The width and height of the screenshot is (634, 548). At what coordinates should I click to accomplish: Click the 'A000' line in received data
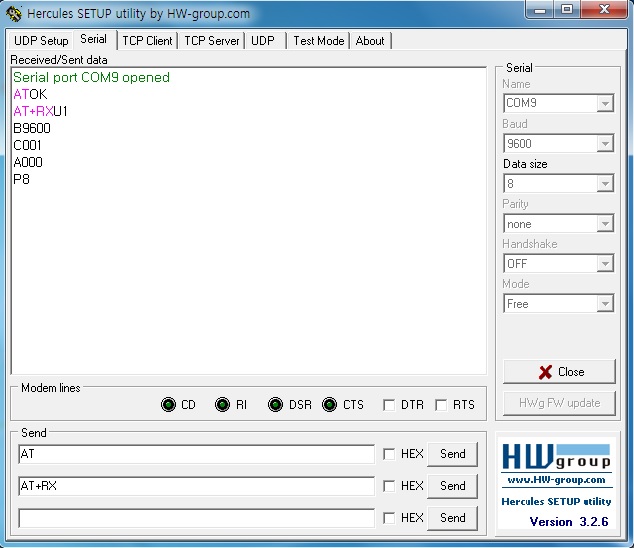point(28,162)
